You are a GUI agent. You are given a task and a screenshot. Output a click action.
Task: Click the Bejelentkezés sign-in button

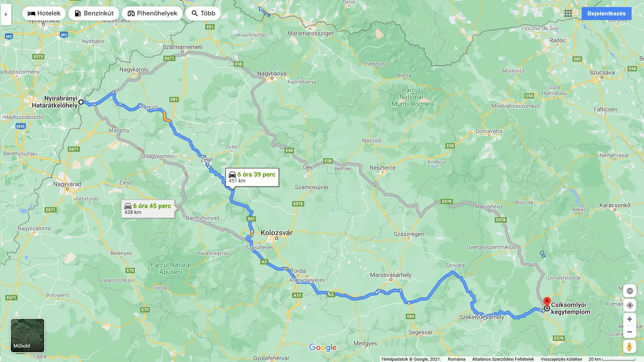(606, 13)
